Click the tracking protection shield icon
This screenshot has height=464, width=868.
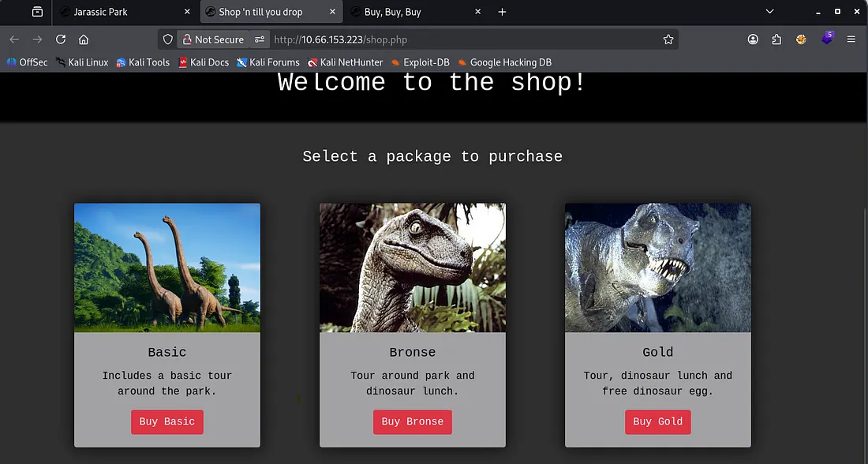click(x=167, y=39)
